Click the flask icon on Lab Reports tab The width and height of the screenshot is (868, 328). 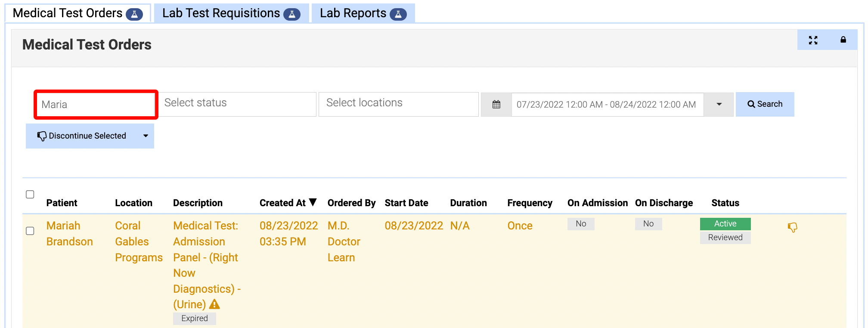click(398, 14)
